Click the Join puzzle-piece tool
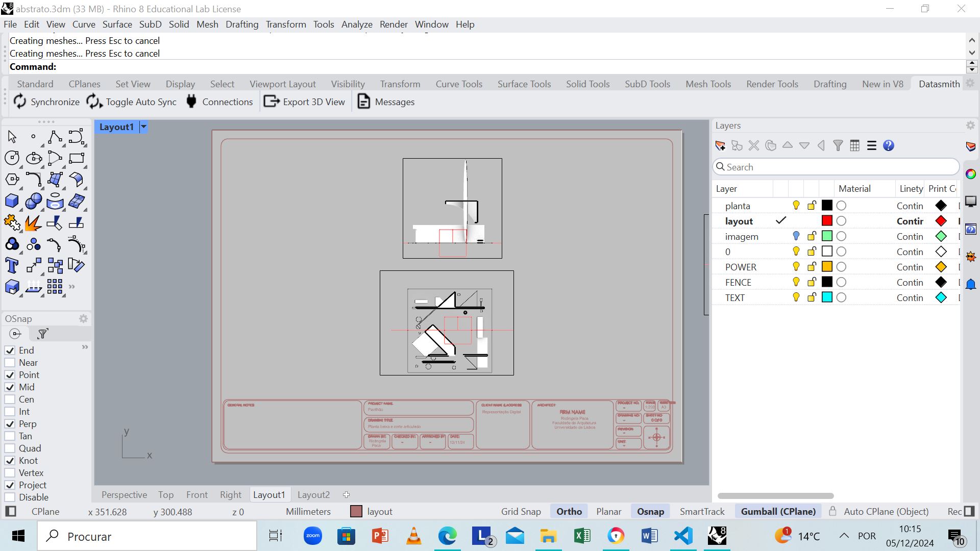980x551 pixels. (x=12, y=223)
